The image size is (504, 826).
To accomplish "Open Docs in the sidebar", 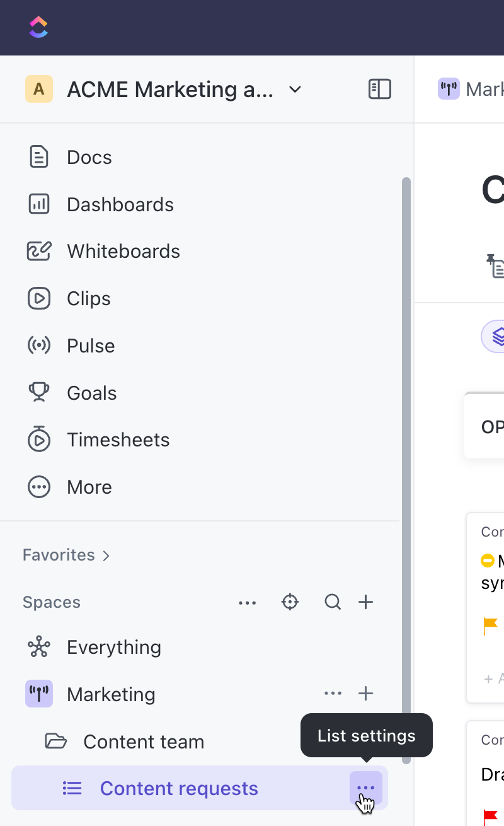I will [x=89, y=157].
